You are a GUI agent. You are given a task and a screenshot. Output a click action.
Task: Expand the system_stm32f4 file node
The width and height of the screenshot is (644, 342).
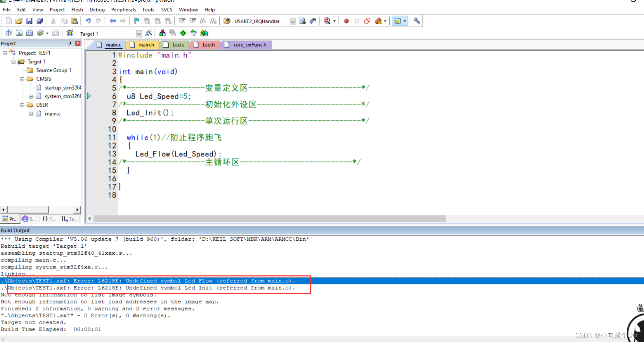31,96
